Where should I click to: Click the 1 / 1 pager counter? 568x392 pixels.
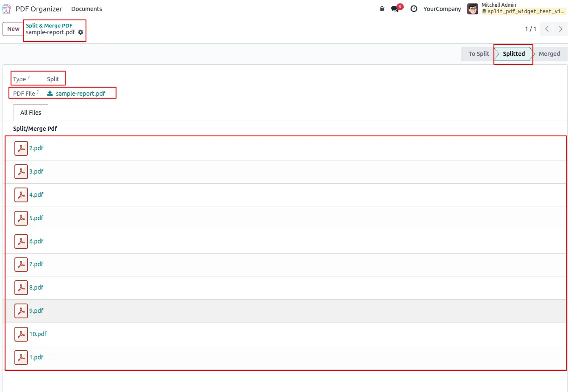tap(531, 29)
